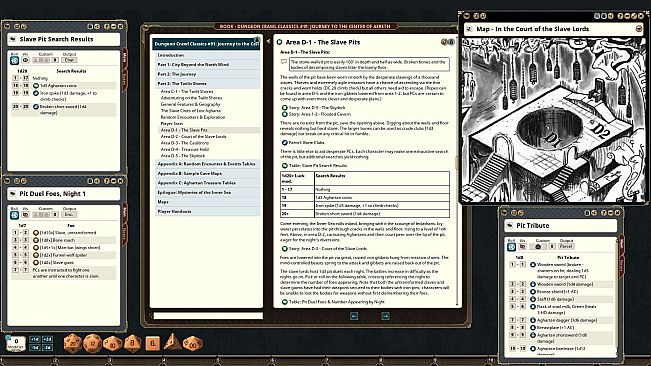Expand Part 1: City Beyond the North Wind
651x366 pixels.
pos(208,65)
